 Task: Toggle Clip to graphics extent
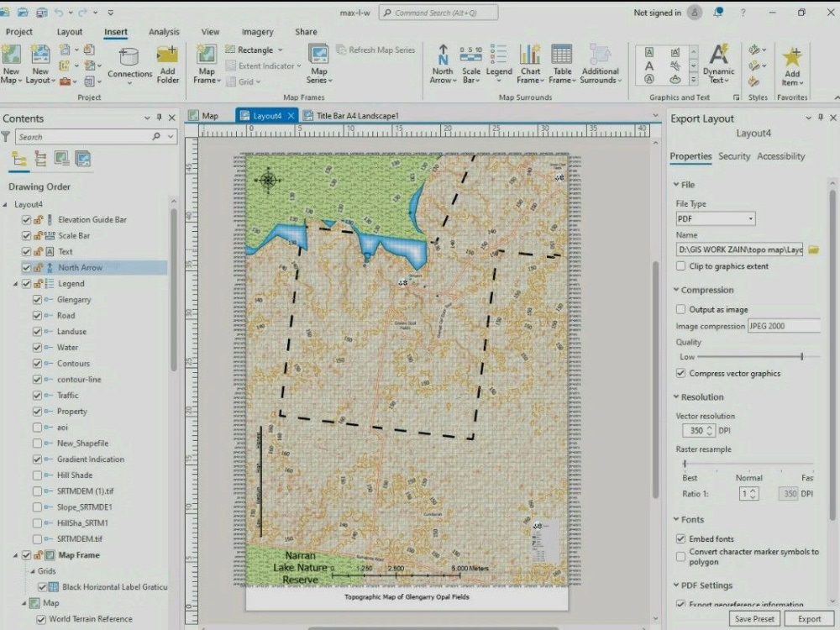tap(680, 265)
